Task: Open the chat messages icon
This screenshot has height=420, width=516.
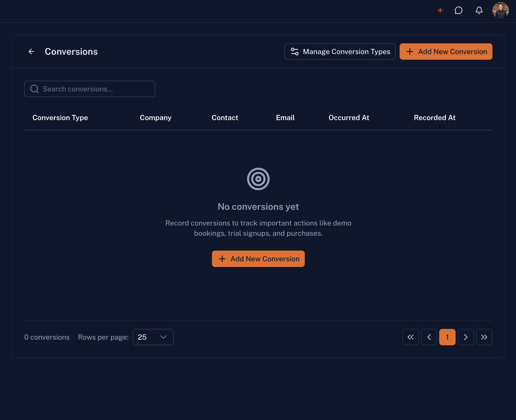Action: point(458,10)
